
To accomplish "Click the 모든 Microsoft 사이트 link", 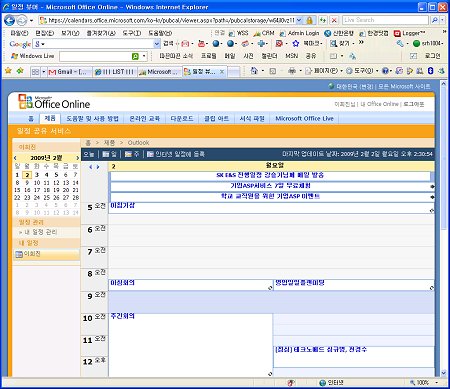I will coord(404,86).
